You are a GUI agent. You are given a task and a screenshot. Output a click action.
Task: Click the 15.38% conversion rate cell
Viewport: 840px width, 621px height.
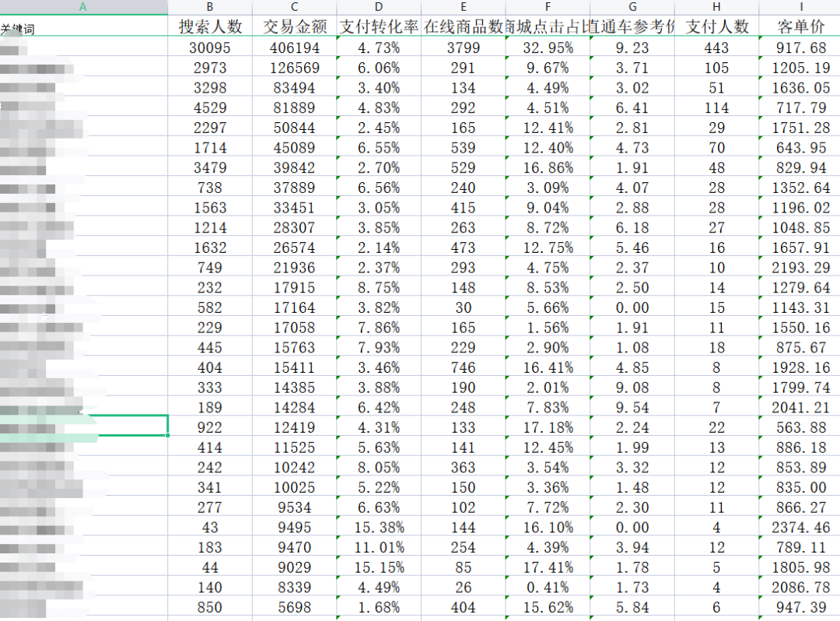point(379,528)
